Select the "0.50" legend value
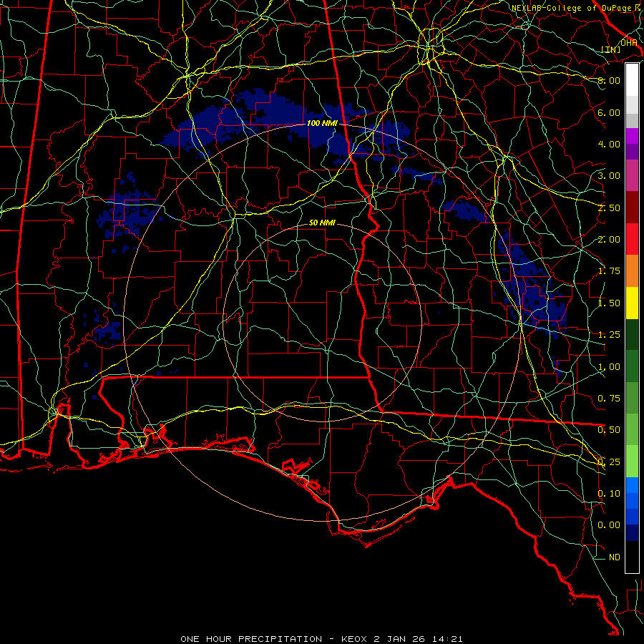 point(609,430)
